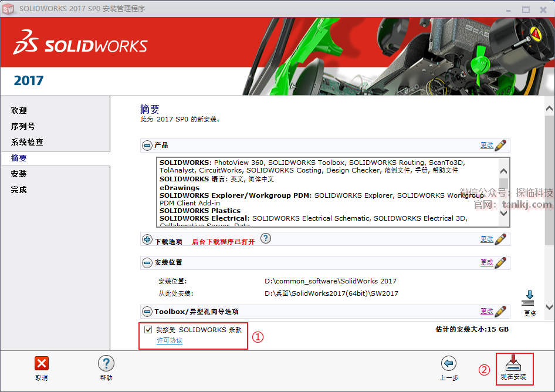Open Help with the question mark icon

click(106, 364)
